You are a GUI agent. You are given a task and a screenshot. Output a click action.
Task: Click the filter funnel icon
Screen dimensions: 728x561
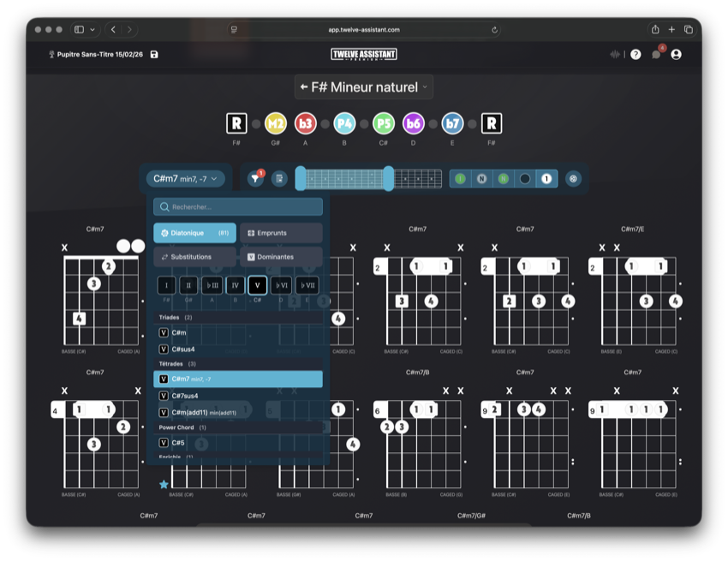255,179
